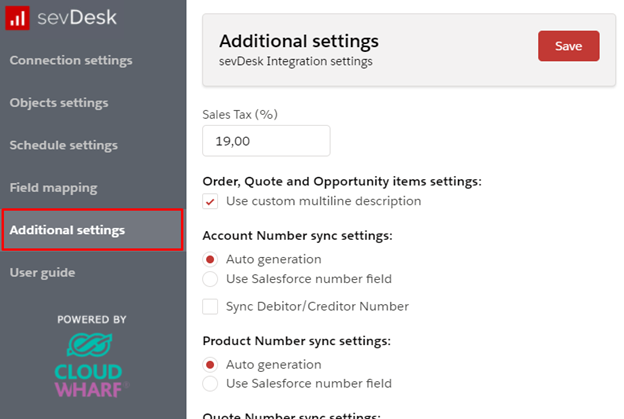This screenshot has height=419, width=624.
Task: Open the User guide
Action: coord(42,272)
